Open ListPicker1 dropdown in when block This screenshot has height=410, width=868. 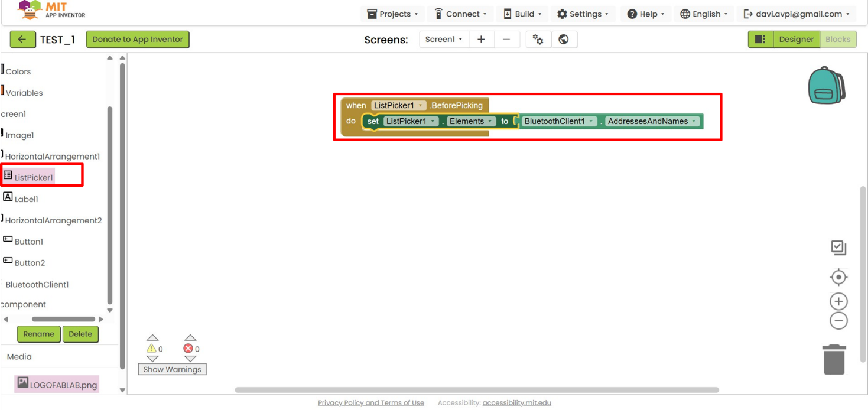398,105
